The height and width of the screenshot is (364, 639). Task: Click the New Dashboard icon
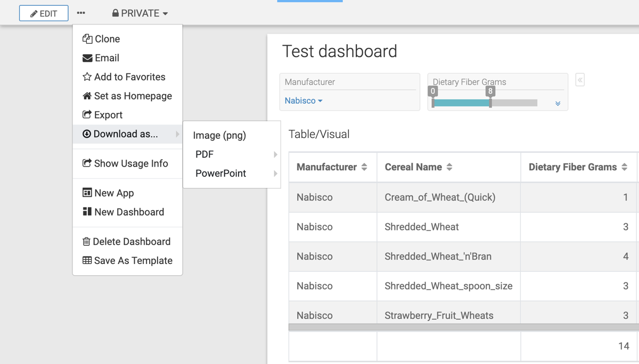point(87,212)
